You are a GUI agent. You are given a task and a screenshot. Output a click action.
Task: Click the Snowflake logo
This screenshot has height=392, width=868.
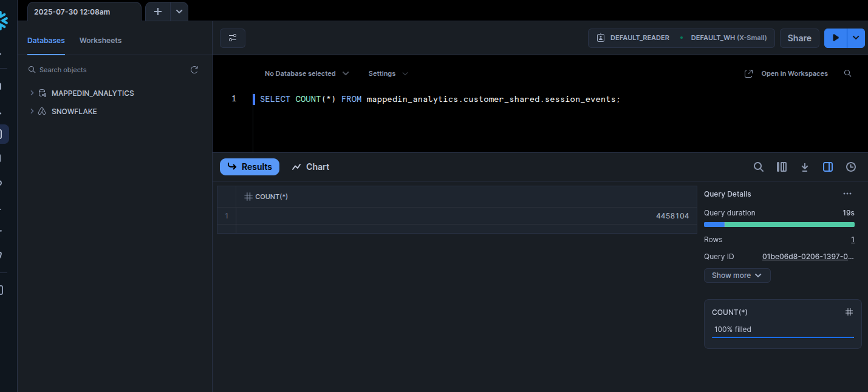[4, 20]
